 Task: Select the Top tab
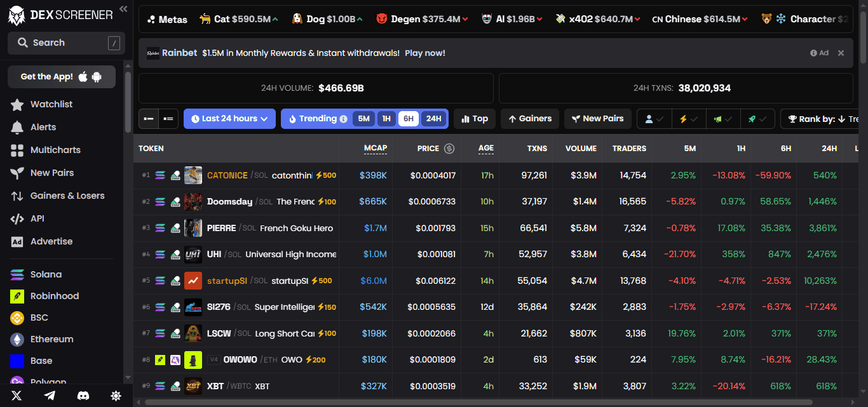[474, 119]
